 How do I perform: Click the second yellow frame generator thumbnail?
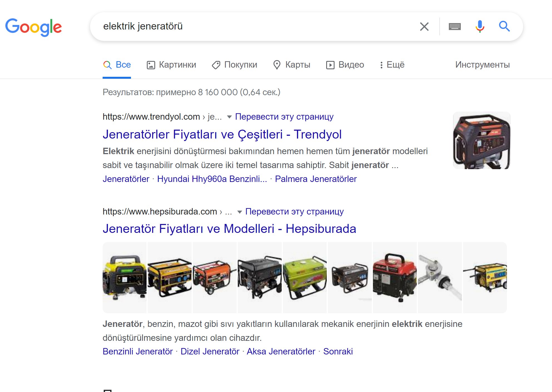pyautogui.click(x=170, y=277)
